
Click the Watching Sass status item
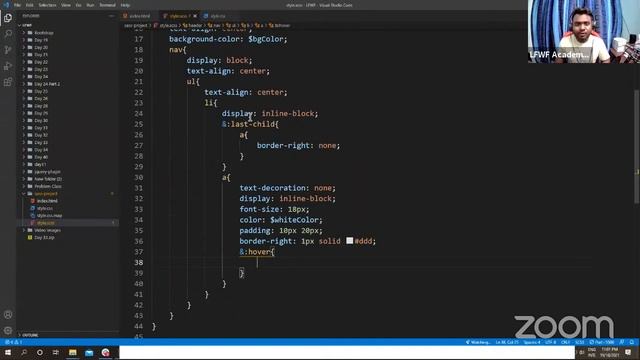tap(478, 342)
